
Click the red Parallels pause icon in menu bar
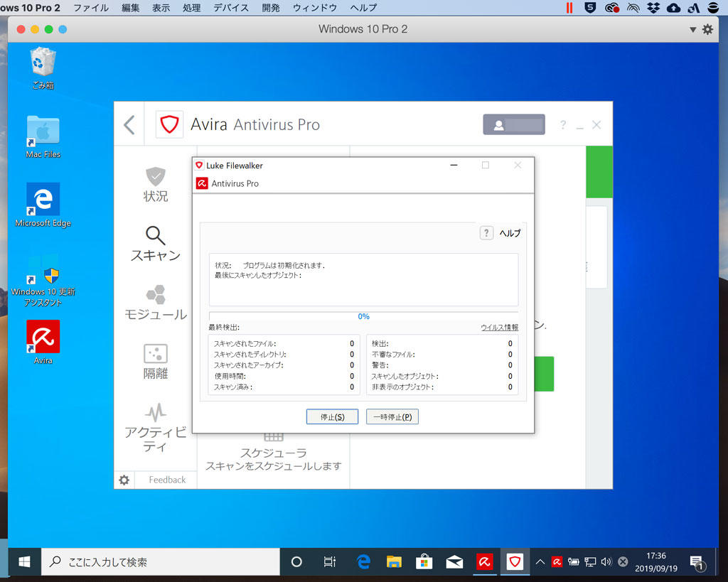[x=569, y=8]
